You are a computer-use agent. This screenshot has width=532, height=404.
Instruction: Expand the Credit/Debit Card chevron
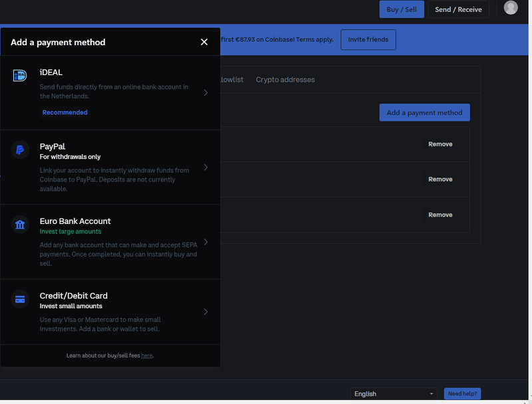point(205,312)
